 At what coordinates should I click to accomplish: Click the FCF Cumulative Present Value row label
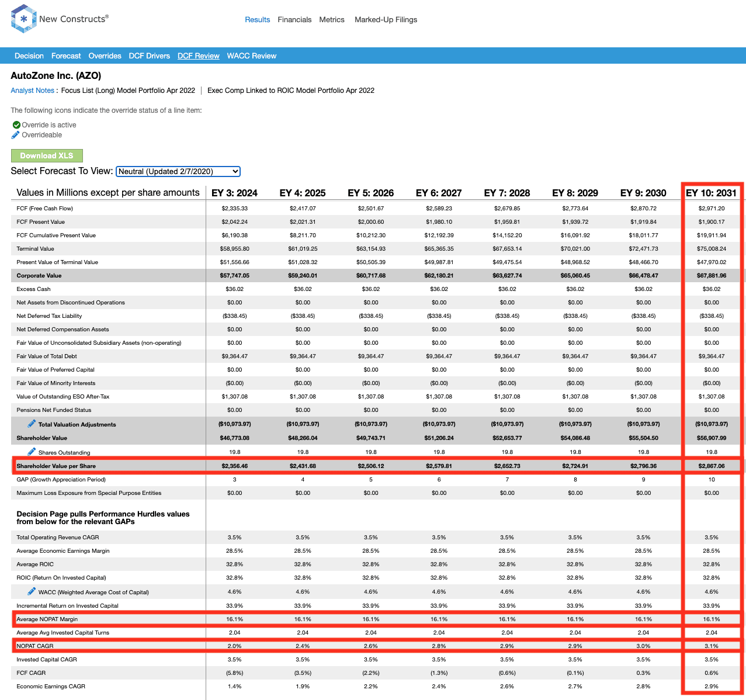coord(56,235)
